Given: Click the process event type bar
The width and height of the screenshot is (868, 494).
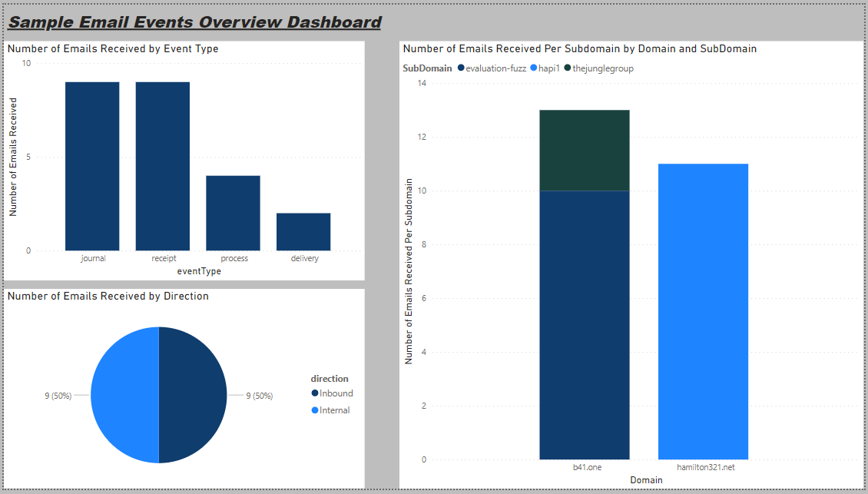Looking at the screenshot, I should [x=233, y=213].
